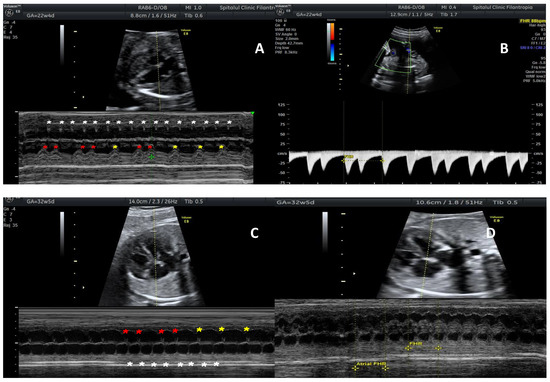Click the yellow Voluson E8 orientation marker in panel A

point(185,33)
